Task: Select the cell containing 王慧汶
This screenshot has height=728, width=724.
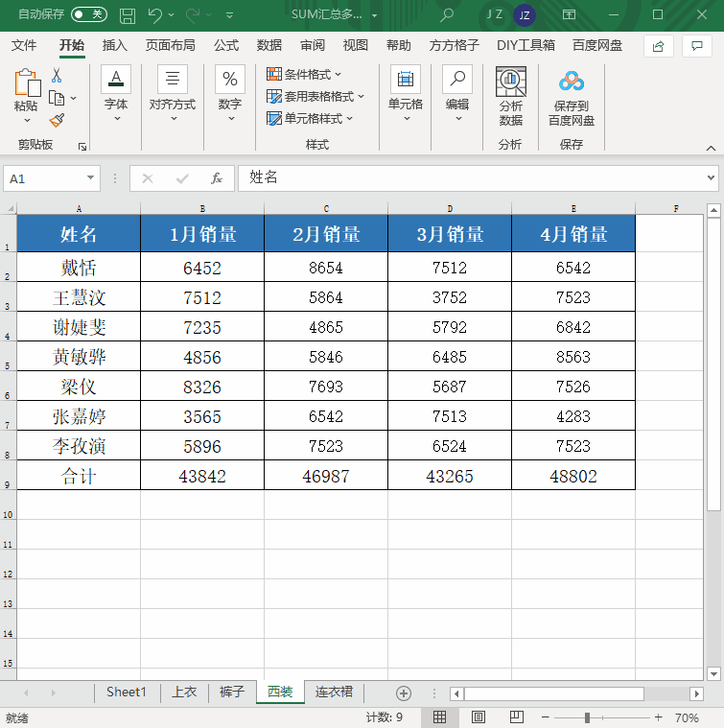Action: pyautogui.click(x=79, y=296)
